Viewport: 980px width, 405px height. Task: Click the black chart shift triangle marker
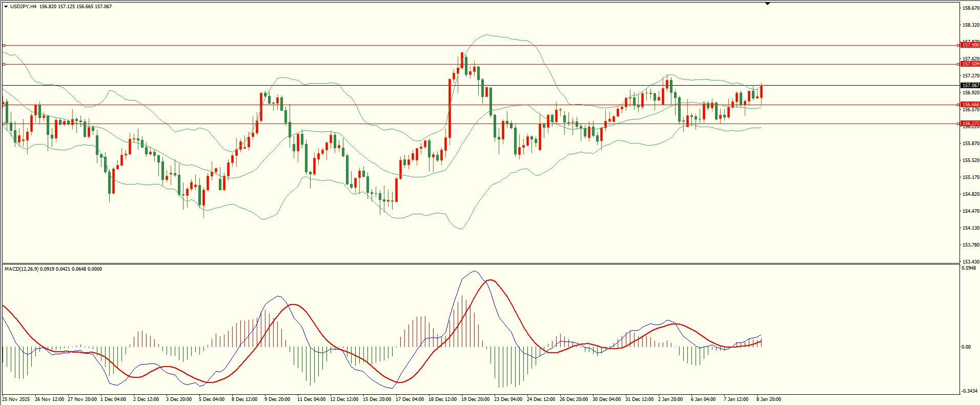point(767,4)
